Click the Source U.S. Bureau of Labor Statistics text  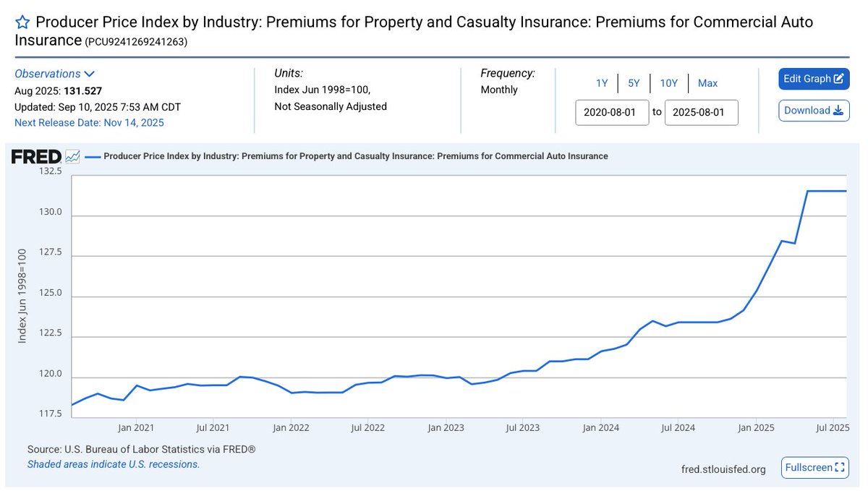[x=142, y=450]
